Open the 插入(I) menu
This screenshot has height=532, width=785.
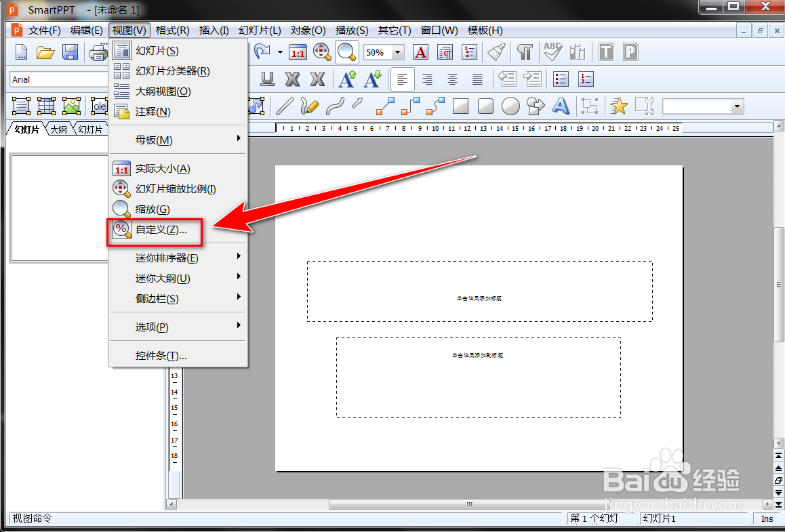214,30
